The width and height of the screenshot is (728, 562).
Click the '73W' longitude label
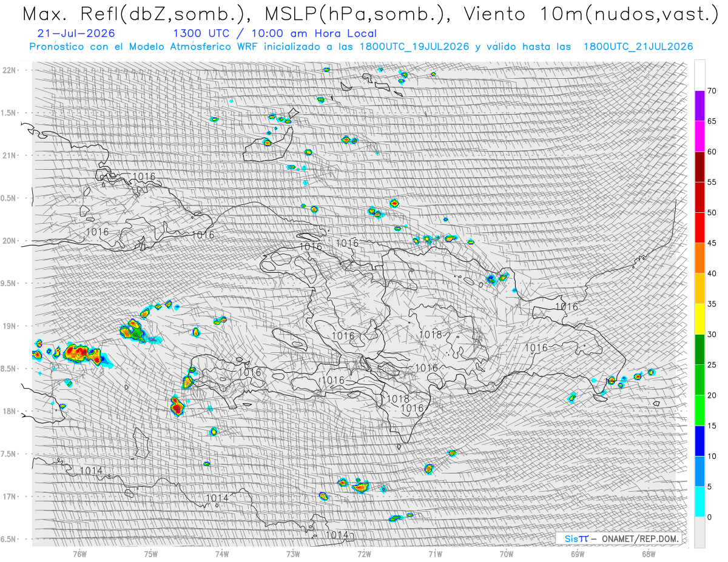tap(292, 554)
